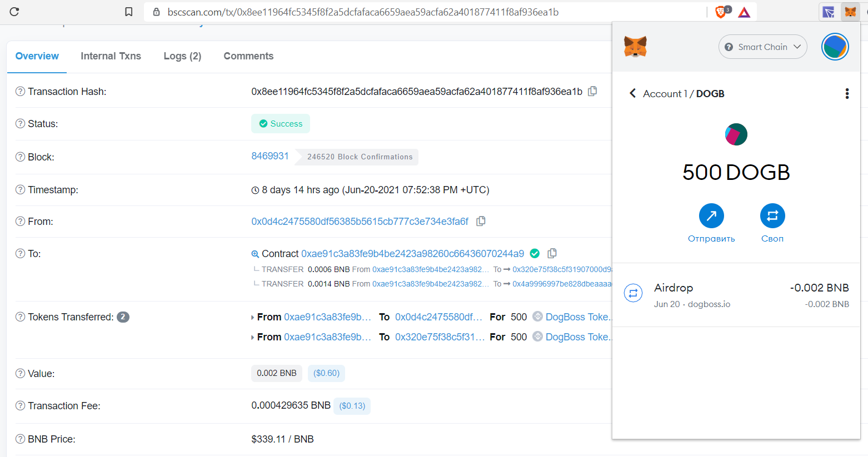Viewport: 868px width, 457px height.
Task: Open help icon next to Status
Action: pos(20,123)
